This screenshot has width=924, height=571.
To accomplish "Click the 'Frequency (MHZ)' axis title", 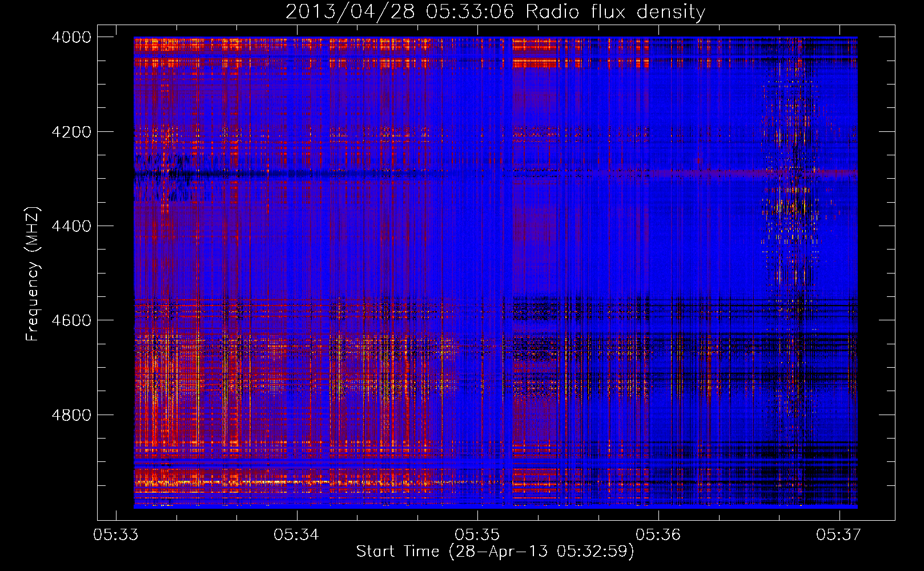I will click(x=33, y=274).
